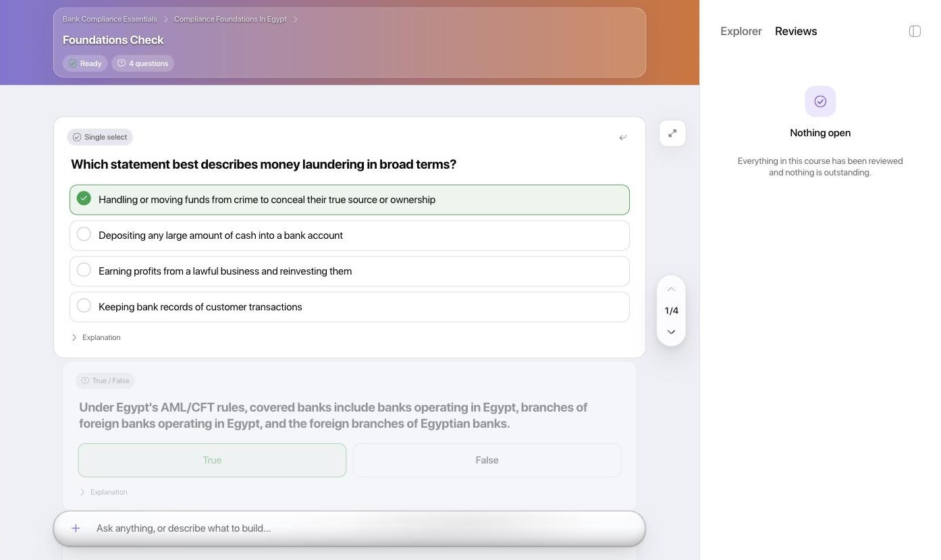The image size is (941, 560).
Task: Click the 4 questions badge
Action: tap(142, 63)
